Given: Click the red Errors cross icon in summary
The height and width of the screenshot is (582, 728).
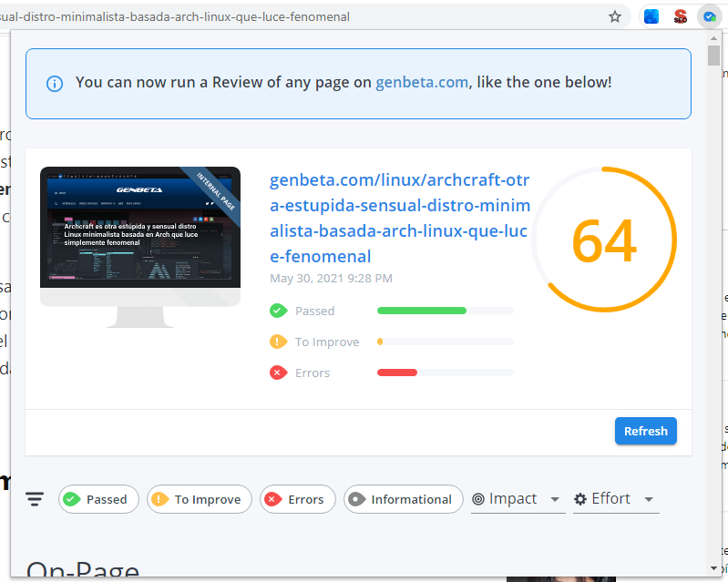Looking at the screenshot, I should point(278,373).
